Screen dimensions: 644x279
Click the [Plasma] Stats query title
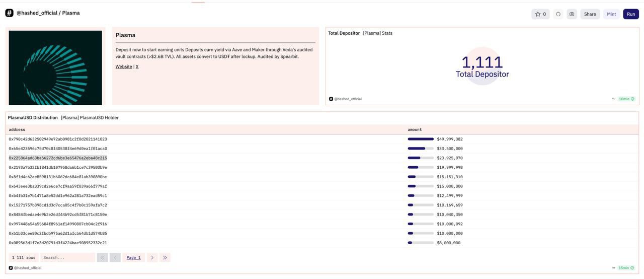point(377,33)
